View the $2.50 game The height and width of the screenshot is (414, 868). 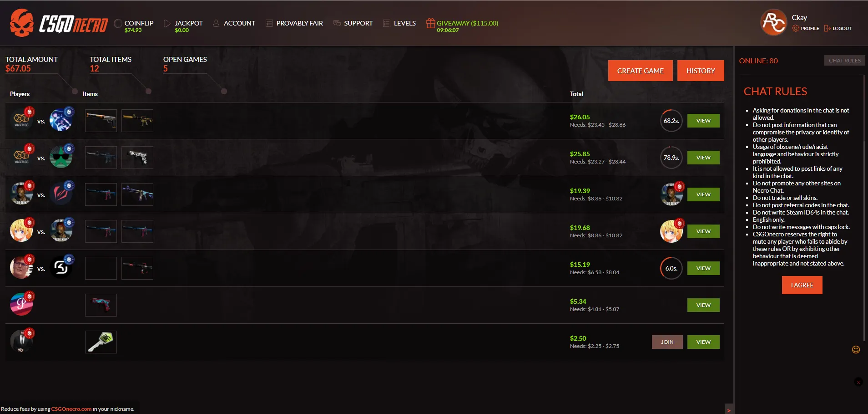pos(703,342)
